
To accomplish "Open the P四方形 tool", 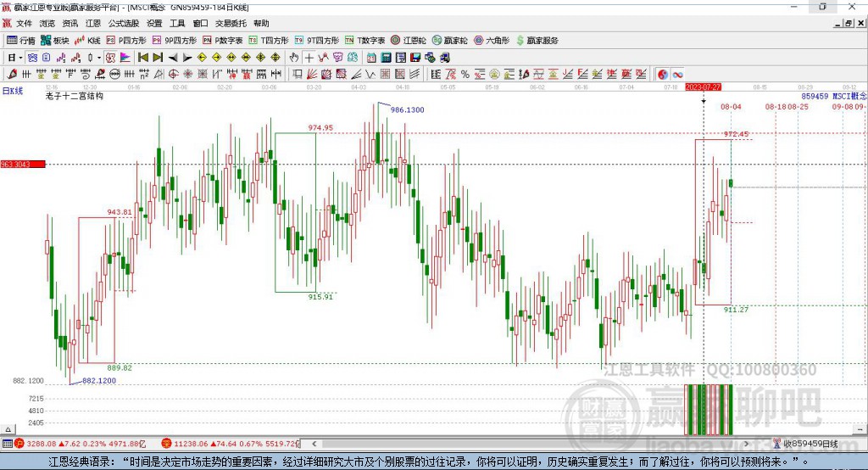I will [x=126, y=41].
